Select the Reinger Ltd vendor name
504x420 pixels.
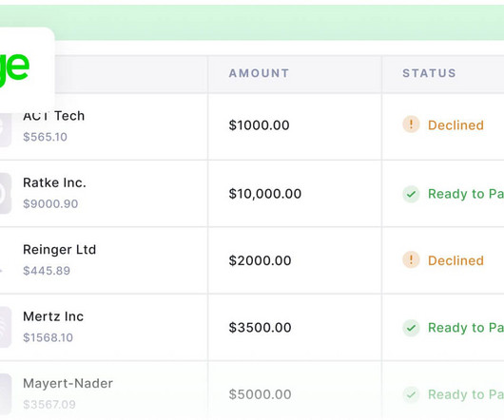tap(60, 250)
